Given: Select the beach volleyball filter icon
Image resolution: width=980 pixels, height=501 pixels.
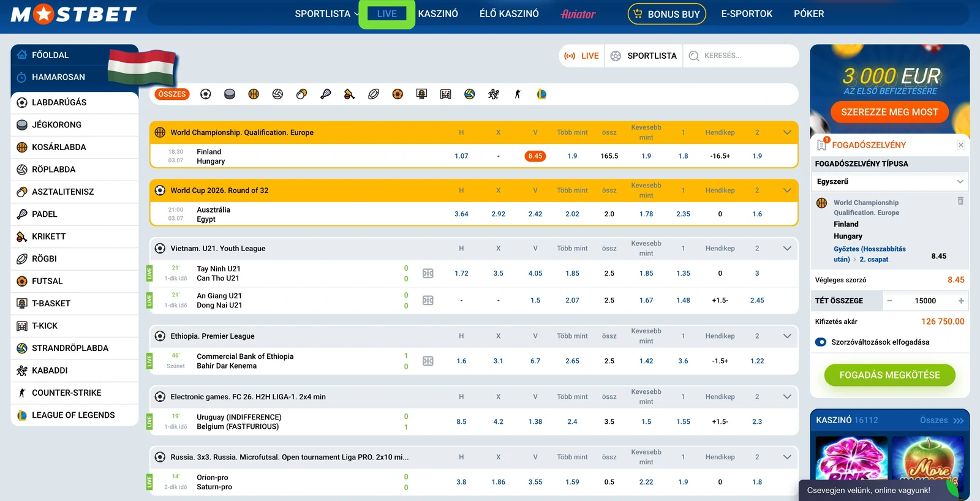Looking at the screenshot, I should click(470, 94).
